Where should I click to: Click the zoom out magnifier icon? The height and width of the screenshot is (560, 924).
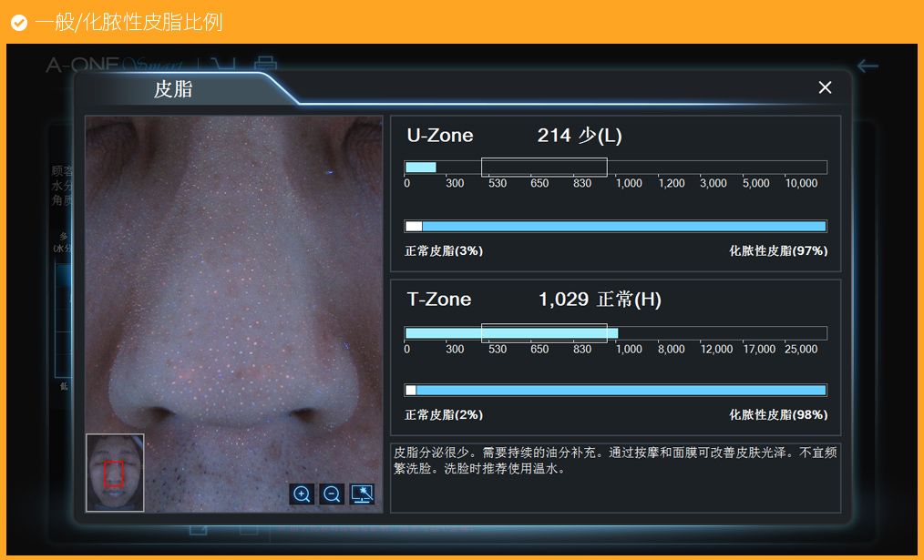(x=332, y=494)
